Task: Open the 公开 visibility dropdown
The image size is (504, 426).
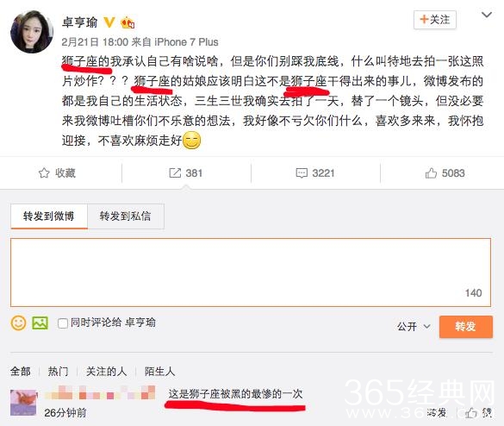Action: (x=414, y=327)
